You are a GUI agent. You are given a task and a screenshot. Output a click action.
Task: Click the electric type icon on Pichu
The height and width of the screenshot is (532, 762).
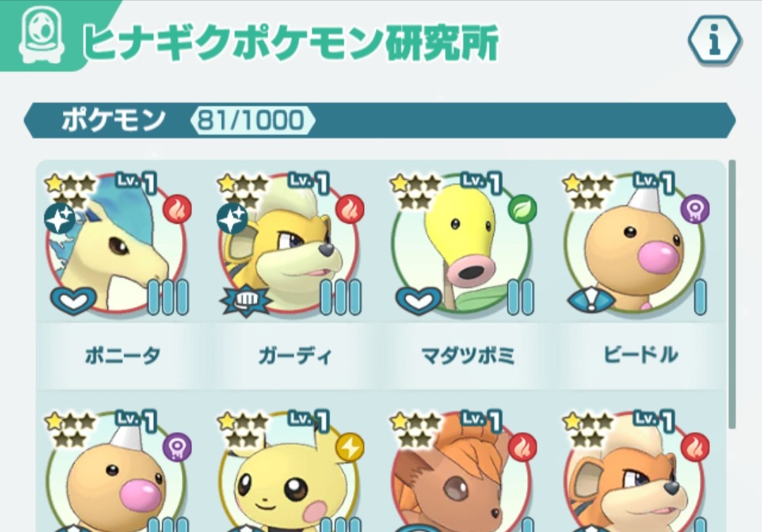[350, 447]
